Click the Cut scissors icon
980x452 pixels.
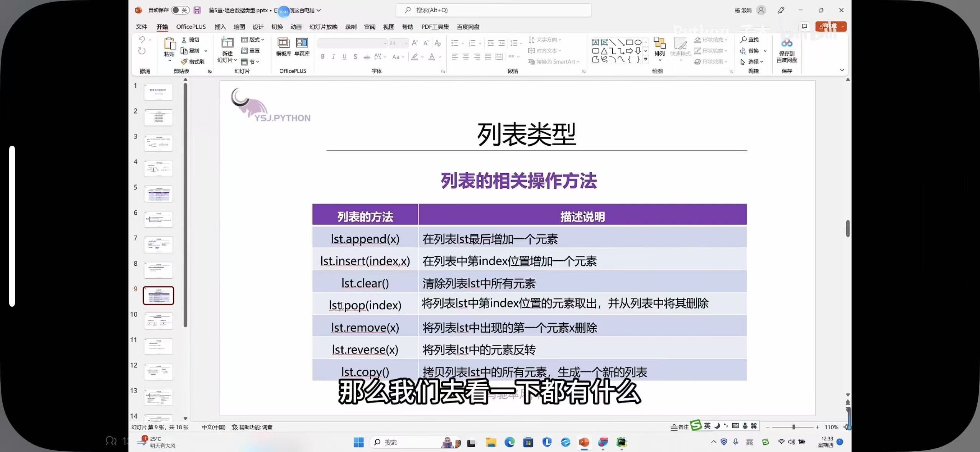coord(184,39)
